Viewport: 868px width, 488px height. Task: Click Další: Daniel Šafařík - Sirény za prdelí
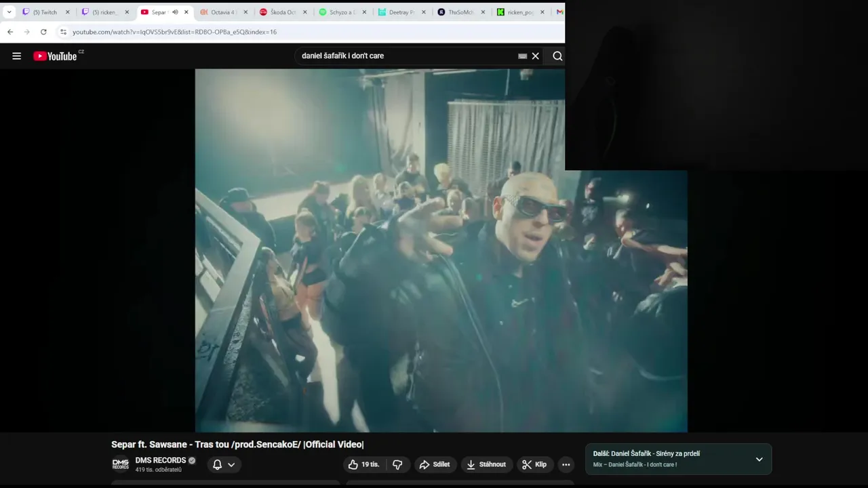tap(646, 453)
